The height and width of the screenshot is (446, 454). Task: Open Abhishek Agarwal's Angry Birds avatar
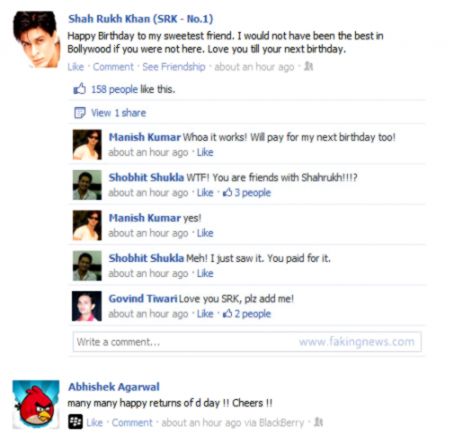(36, 404)
